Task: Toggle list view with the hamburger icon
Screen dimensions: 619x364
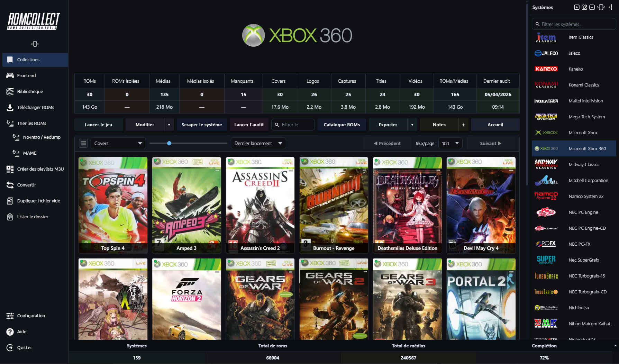Action: pos(83,143)
